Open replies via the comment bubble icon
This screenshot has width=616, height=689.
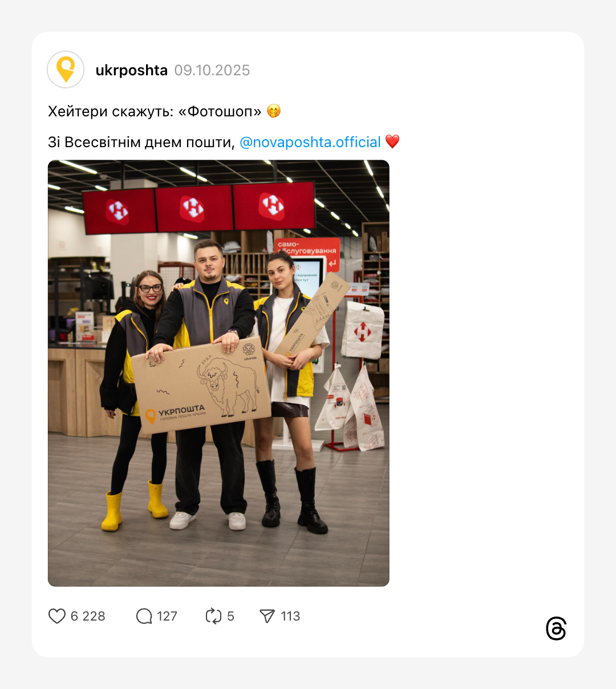pyautogui.click(x=144, y=616)
